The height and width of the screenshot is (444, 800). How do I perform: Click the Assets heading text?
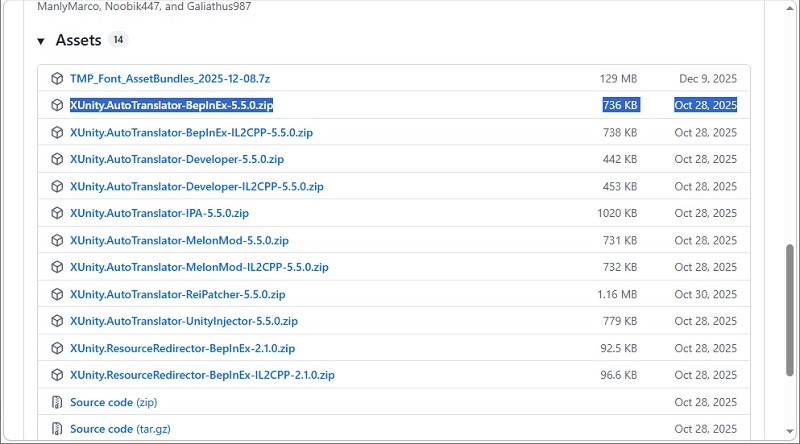tap(78, 41)
